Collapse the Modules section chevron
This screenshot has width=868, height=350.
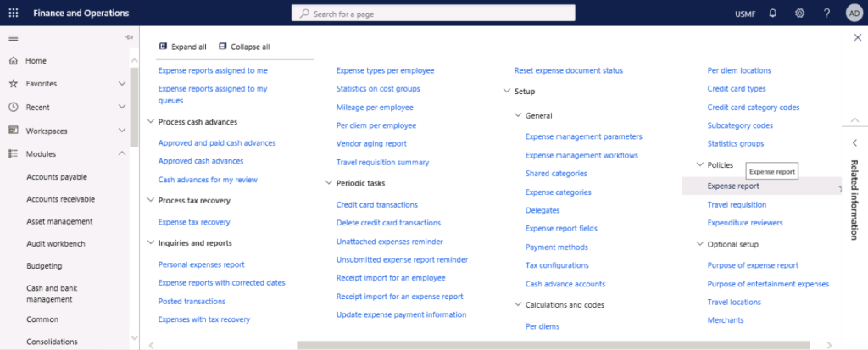click(x=122, y=154)
